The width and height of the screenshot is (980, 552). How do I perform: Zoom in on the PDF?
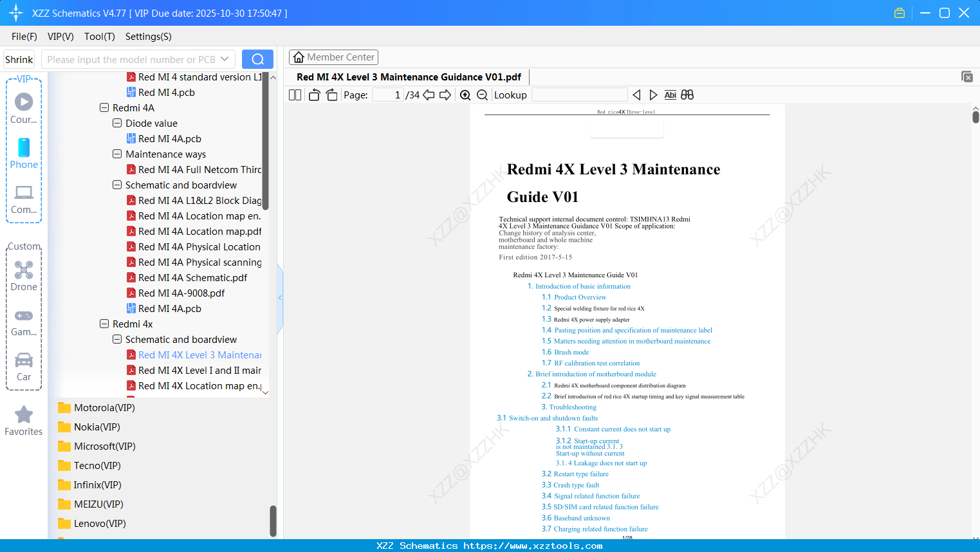(465, 95)
